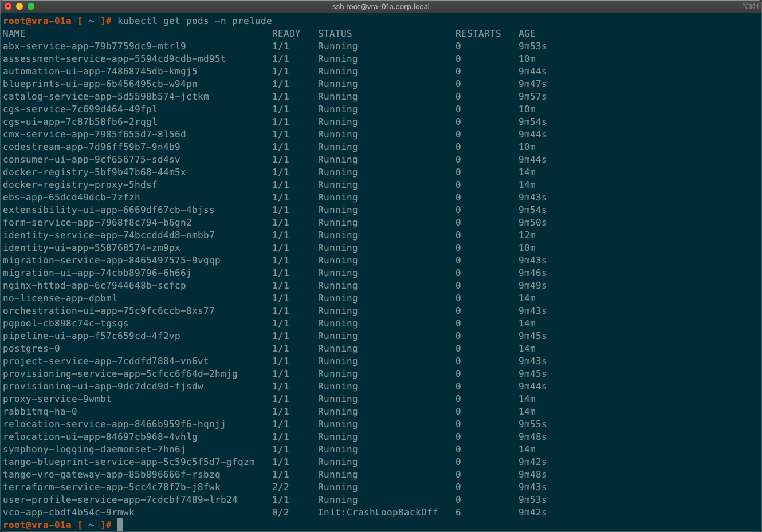Click the terraform-service-app pod name
762x532 pixels.
(112, 487)
